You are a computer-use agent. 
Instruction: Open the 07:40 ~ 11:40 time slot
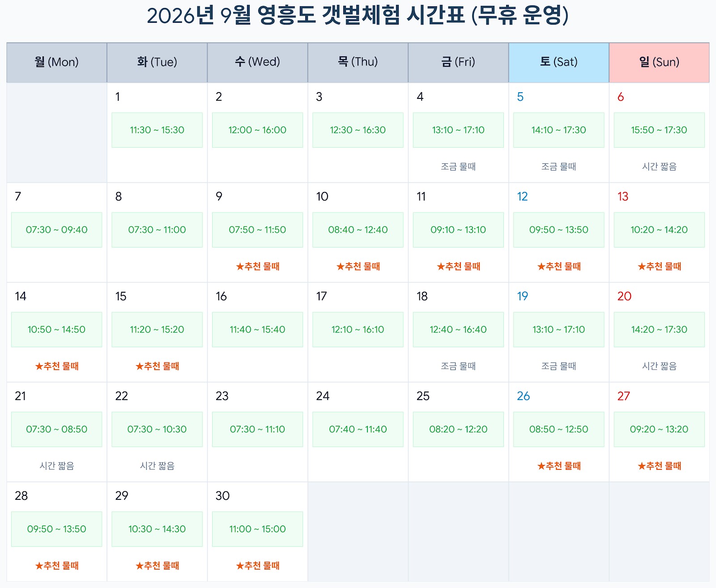(x=358, y=430)
